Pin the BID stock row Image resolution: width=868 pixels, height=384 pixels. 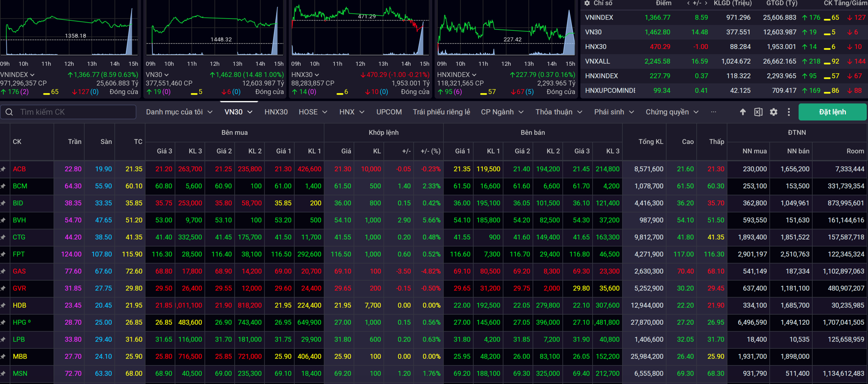point(3,203)
